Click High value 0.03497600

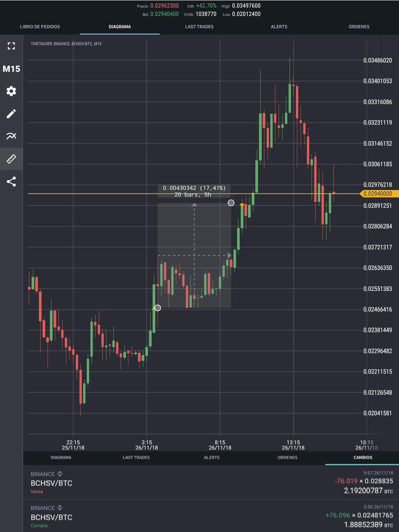tap(247, 6)
